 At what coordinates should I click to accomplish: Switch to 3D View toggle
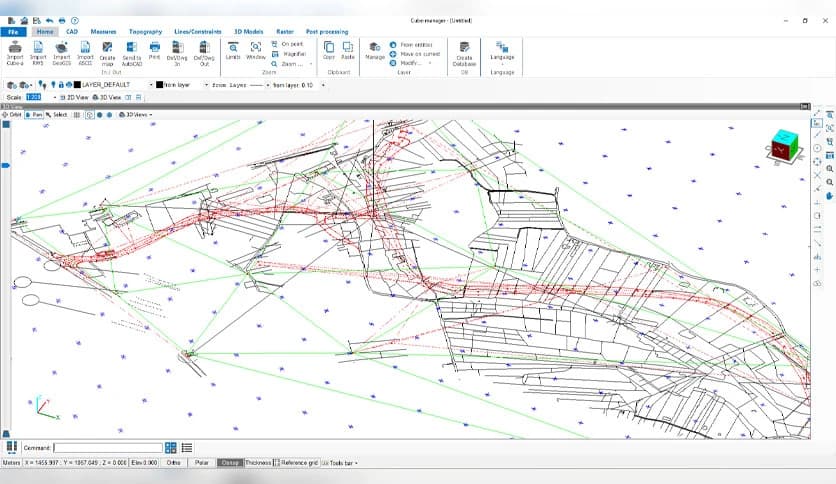107,98
